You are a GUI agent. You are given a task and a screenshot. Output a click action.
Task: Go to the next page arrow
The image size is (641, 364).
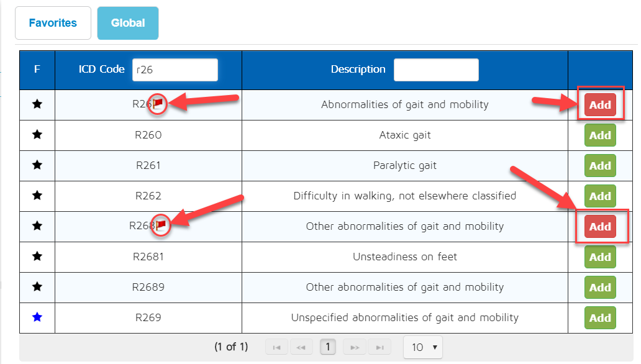click(x=355, y=347)
